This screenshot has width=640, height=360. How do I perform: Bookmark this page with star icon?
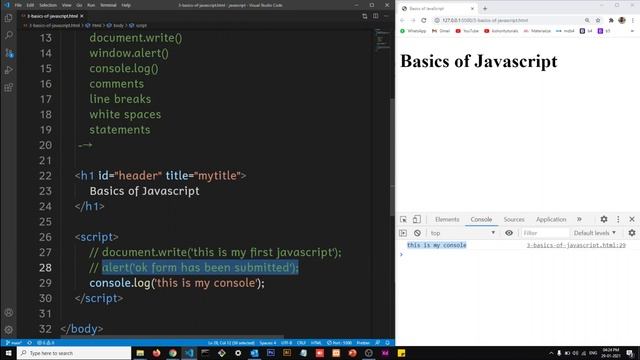pos(598,20)
